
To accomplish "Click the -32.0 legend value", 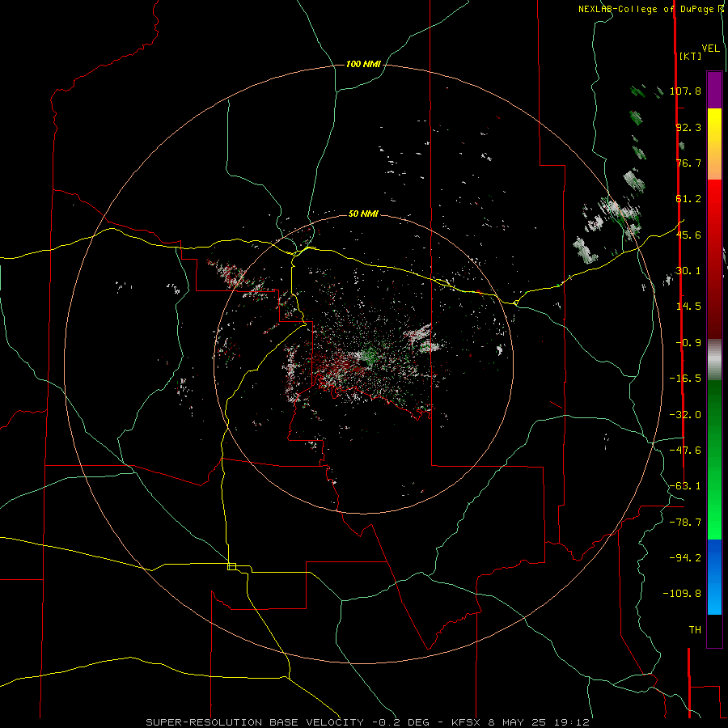I will [x=685, y=415].
